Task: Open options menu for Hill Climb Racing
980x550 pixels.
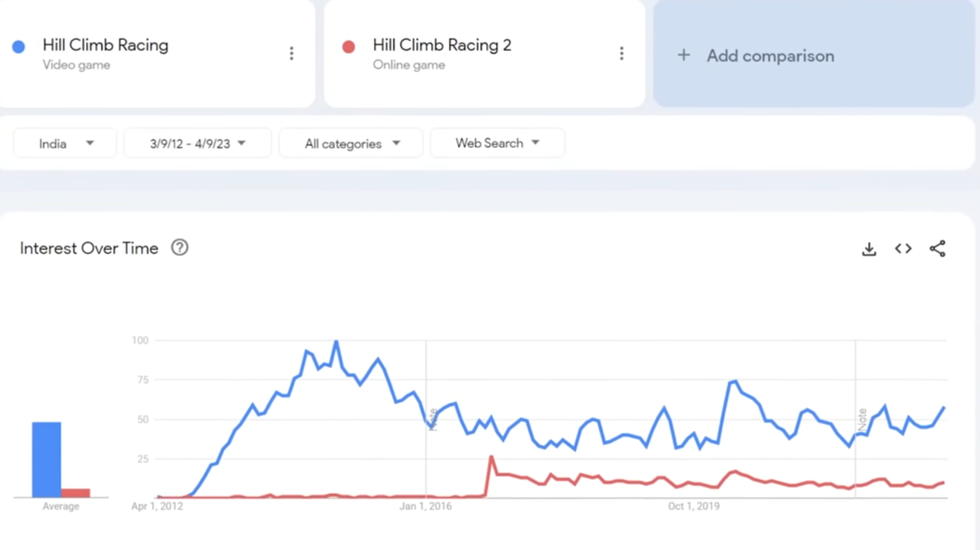Action: tap(291, 53)
